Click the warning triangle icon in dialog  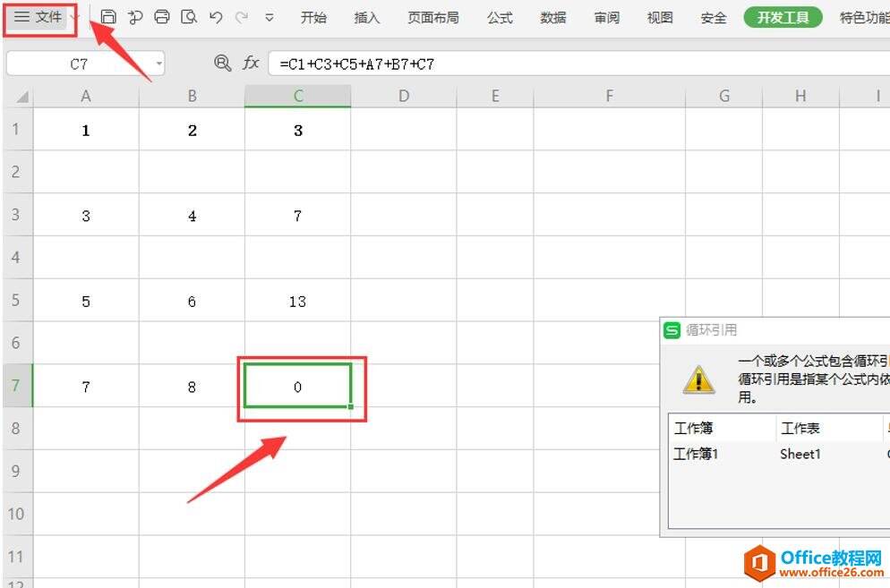(698, 379)
